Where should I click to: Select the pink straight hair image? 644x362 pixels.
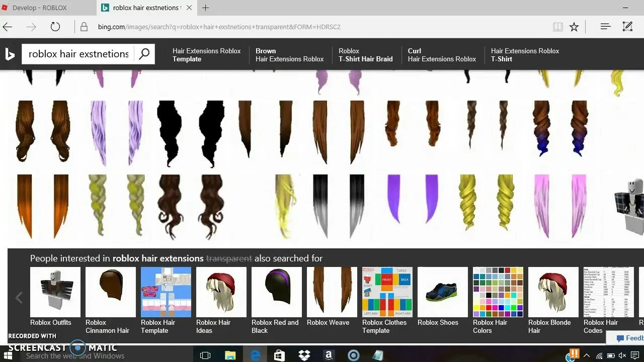[560, 206]
